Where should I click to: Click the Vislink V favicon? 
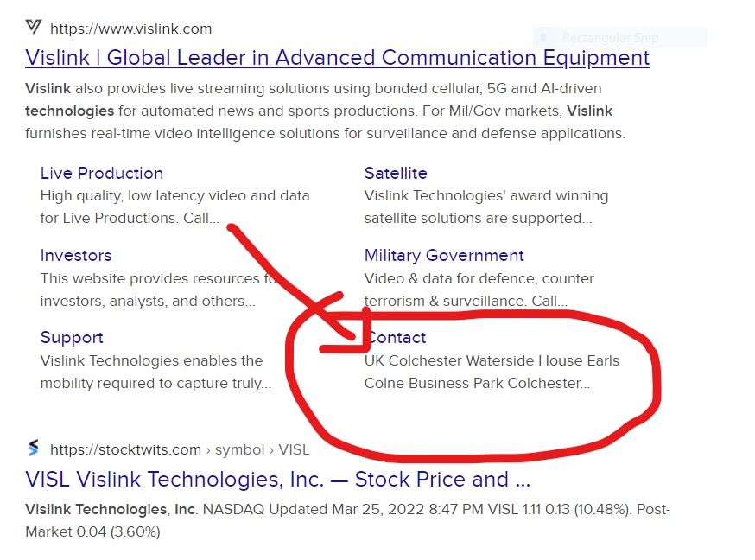[x=33, y=27]
